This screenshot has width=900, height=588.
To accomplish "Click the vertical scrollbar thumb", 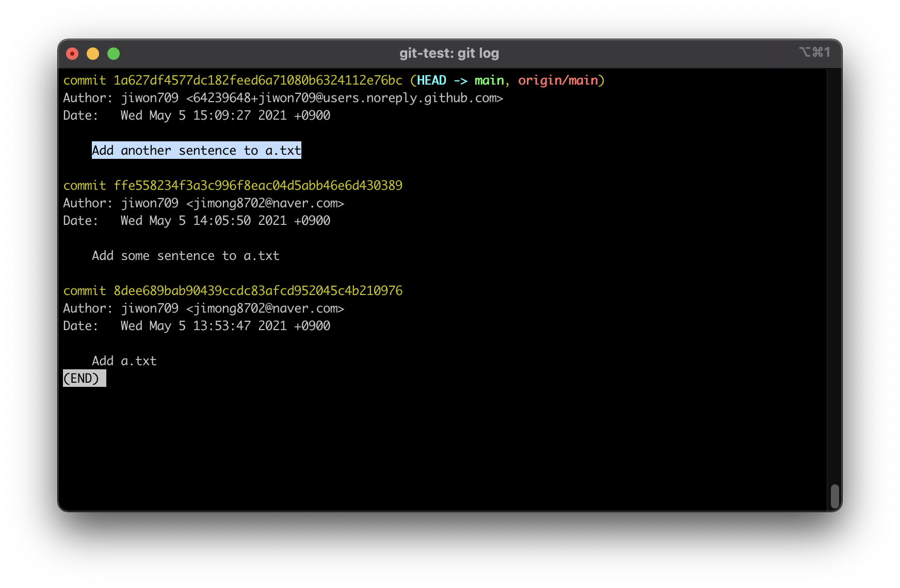I will 834,497.
